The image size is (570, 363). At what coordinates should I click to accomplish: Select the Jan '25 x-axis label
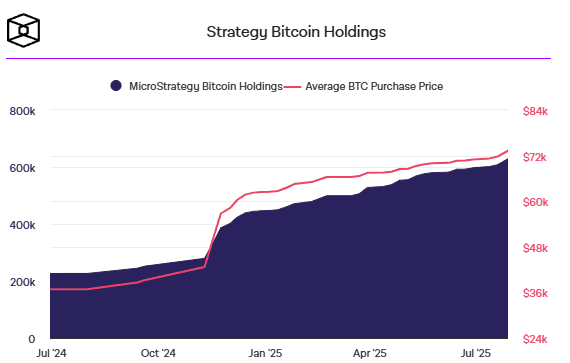click(265, 353)
